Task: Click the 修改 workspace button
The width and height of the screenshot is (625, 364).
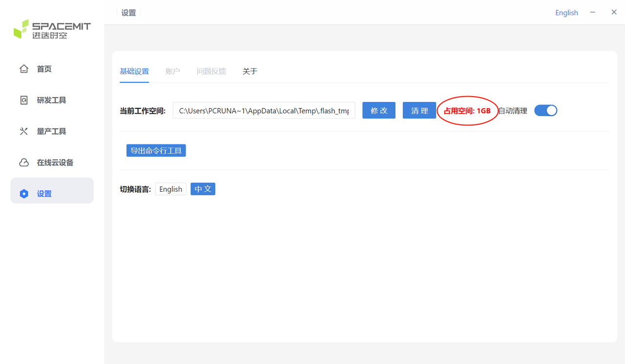Action: pos(379,111)
